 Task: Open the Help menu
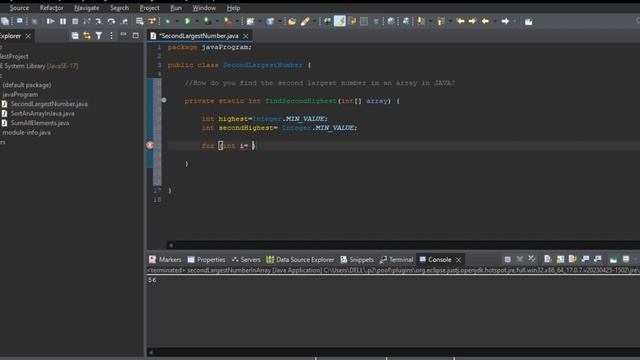(x=233, y=8)
